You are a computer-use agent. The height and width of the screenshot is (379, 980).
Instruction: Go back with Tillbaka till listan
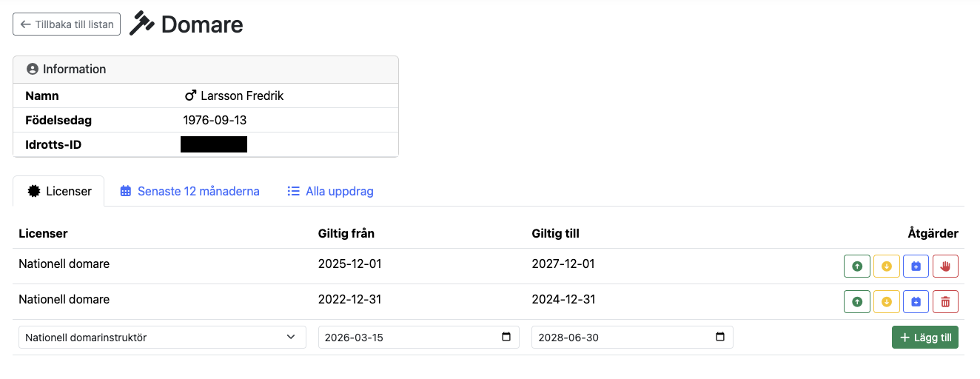67,24
